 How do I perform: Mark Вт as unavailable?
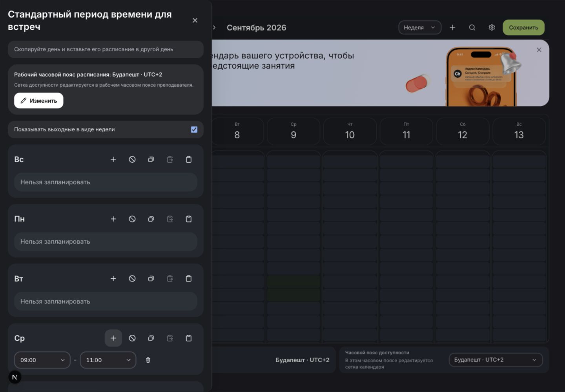132,279
